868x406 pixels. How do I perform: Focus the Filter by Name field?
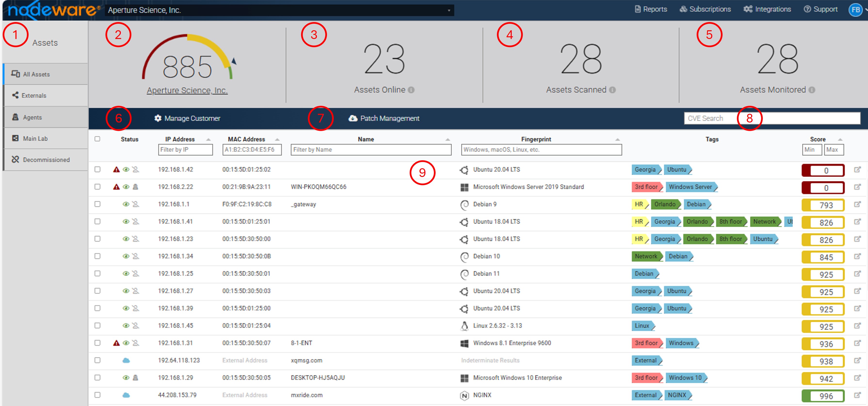coord(371,149)
